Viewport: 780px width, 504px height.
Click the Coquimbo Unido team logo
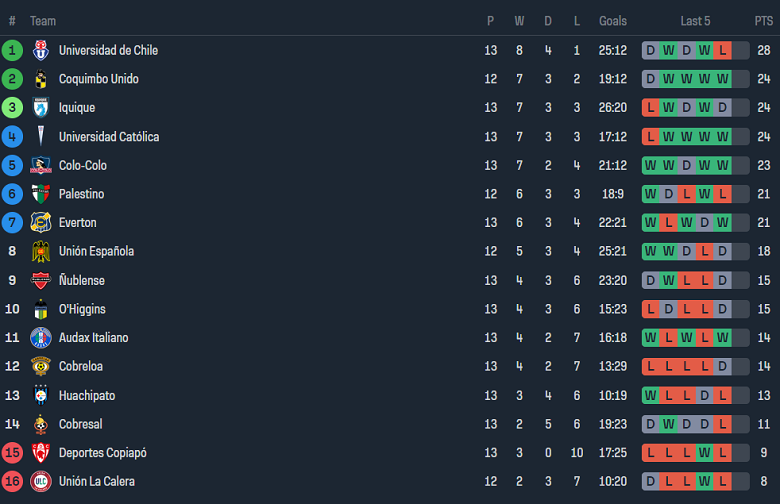click(x=41, y=79)
